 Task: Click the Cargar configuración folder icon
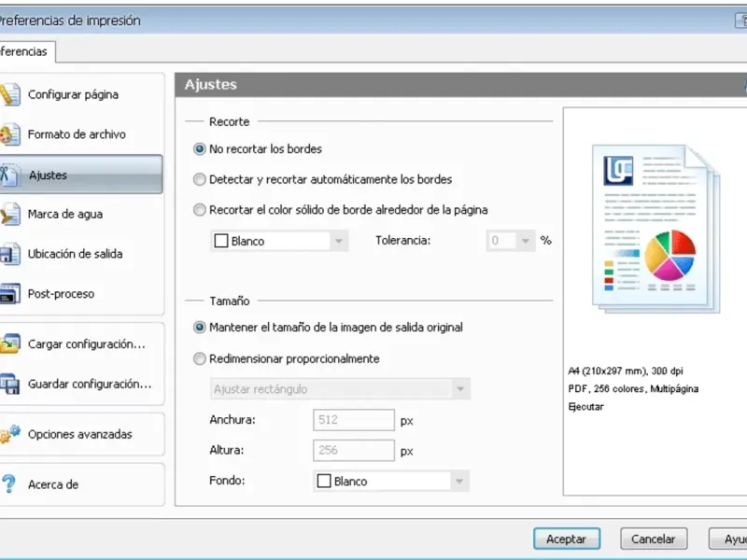pyautogui.click(x=9, y=343)
